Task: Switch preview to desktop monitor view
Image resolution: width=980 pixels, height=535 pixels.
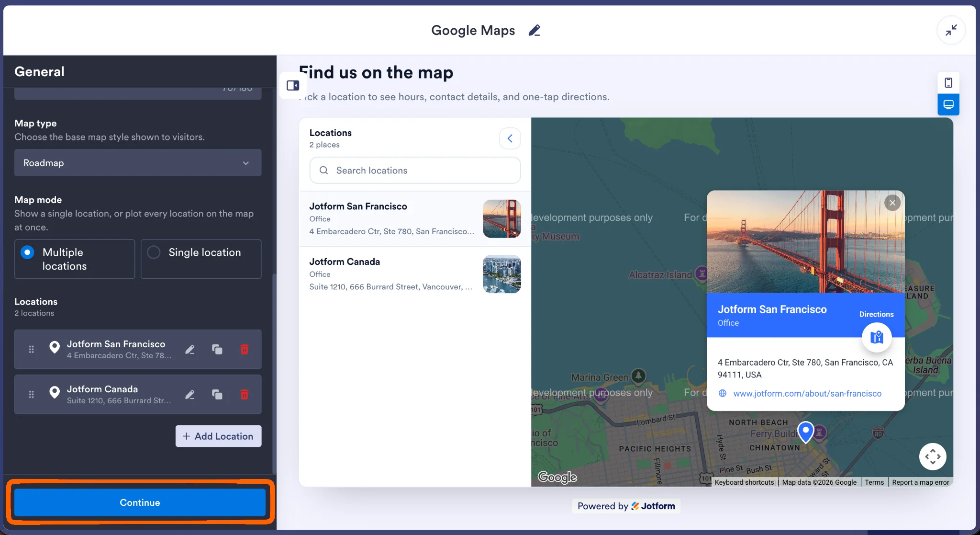Action: (x=948, y=104)
